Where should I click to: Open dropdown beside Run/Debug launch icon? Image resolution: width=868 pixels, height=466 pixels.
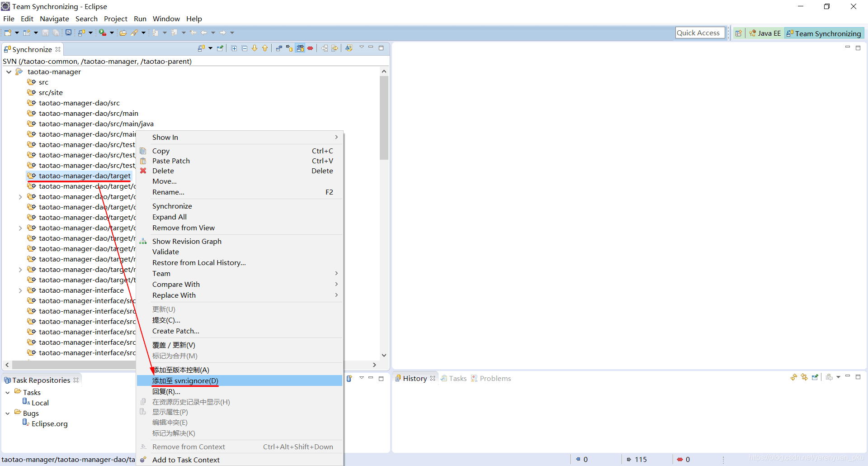coord(112,33)
